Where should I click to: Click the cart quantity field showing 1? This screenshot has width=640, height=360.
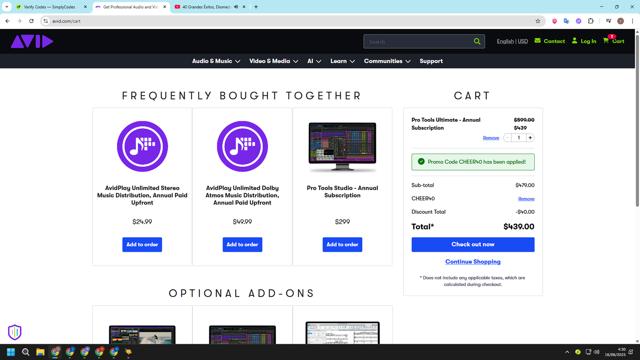(519, 138)
